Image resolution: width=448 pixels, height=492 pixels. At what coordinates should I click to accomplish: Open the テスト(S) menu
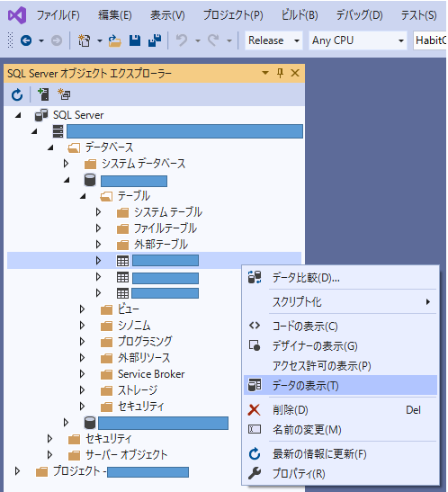[418, 15]
